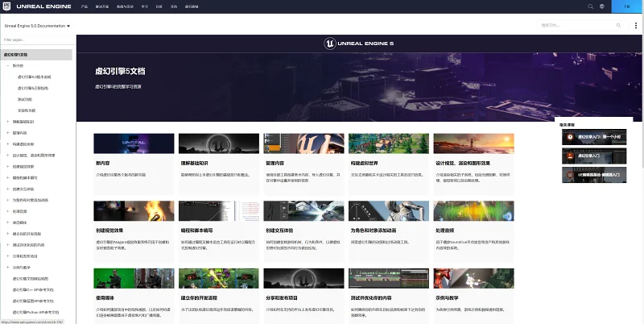This screenshot has height=324, width=644.
Task: Click the magnifier inside the documentation search box
Action: coord(618,26)
